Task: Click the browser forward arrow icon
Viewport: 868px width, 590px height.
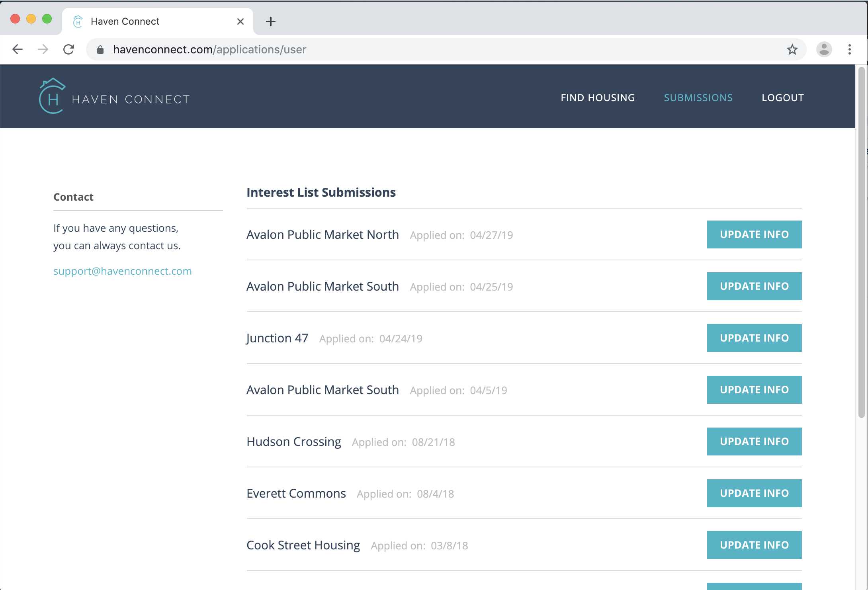Action: pos(43,49)
